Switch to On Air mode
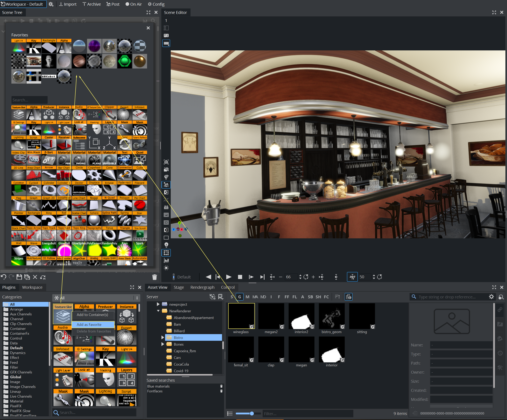The image size is (507, 420). [133, 4]
